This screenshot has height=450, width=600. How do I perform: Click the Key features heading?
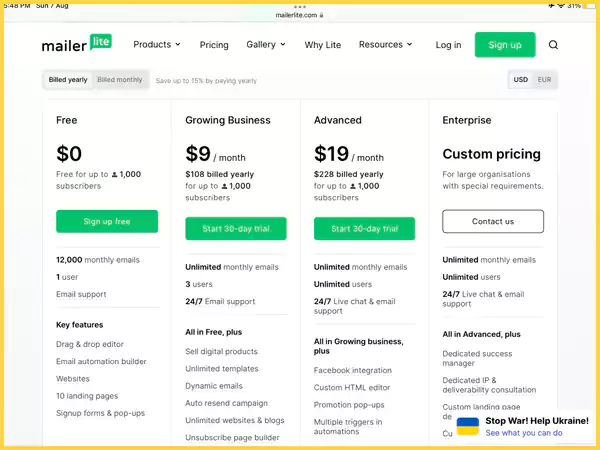point(80,324)
